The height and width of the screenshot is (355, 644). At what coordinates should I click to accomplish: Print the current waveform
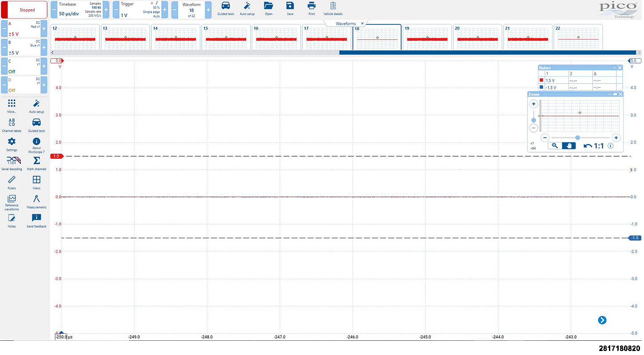(311, 8)
